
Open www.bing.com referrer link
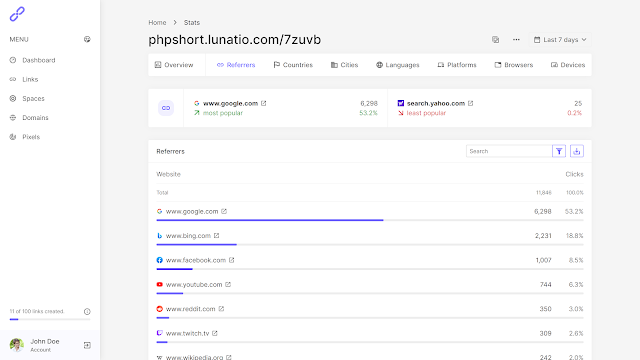(188, 236)
